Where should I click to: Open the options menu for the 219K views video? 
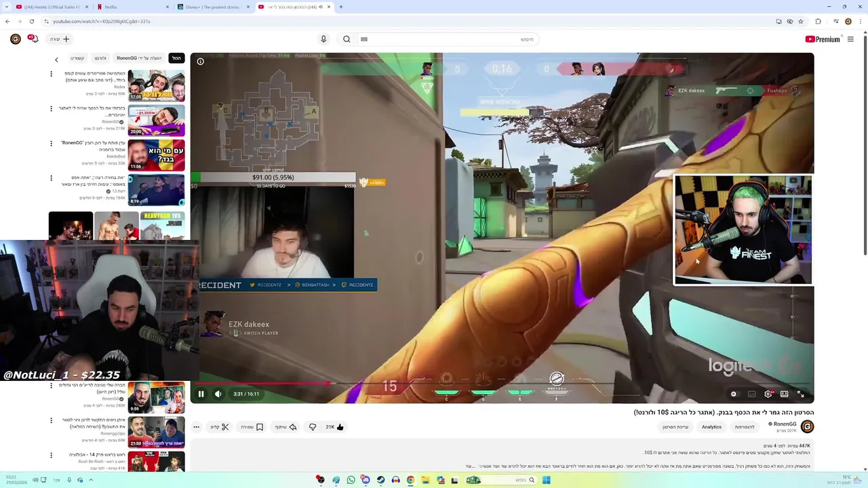[51, 108]
